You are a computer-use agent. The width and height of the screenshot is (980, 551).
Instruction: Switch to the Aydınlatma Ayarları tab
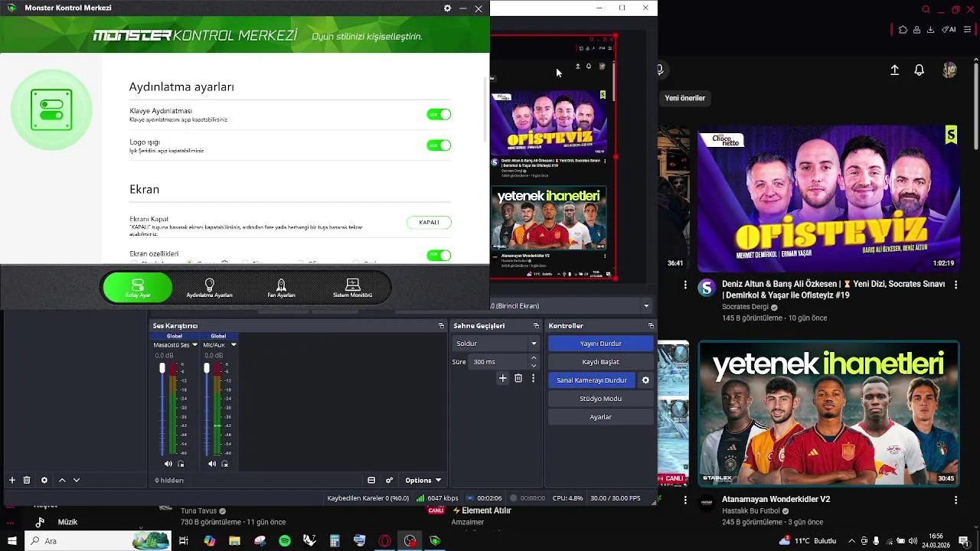pos(209,288)
